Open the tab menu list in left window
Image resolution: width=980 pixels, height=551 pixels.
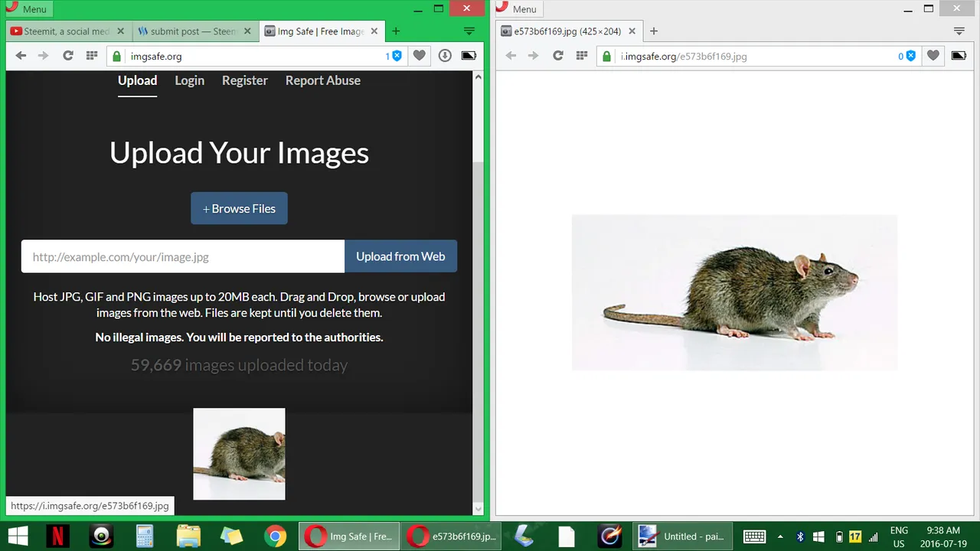pyautogui.click(x=469, y=31)
